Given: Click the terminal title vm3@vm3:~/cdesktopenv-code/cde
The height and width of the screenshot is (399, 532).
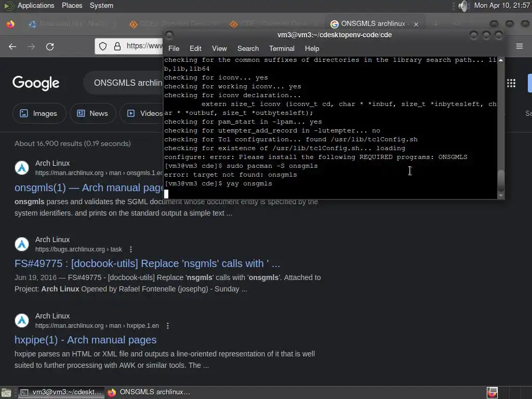Looking at the screenshot, I should point(335,35).
